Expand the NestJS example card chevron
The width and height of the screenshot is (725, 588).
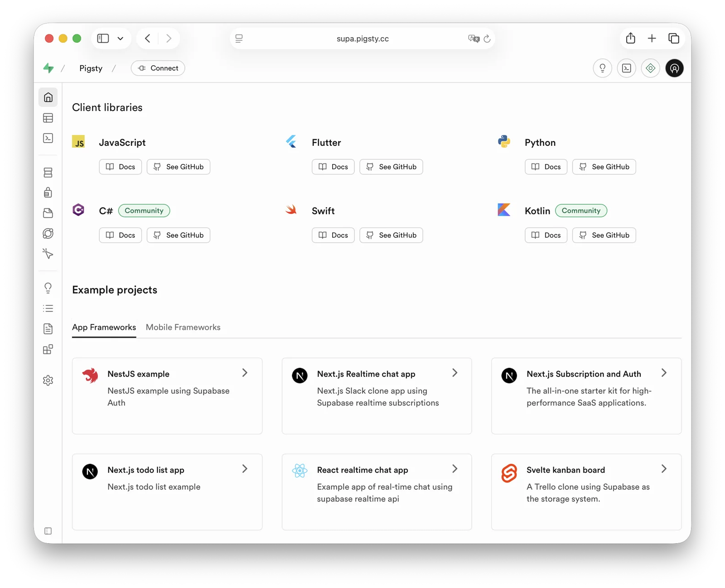point(245,373)
